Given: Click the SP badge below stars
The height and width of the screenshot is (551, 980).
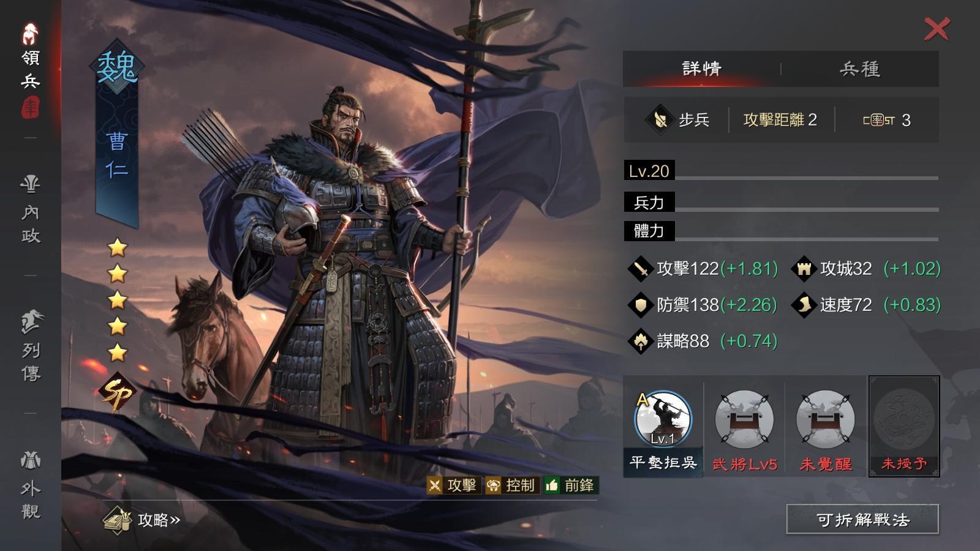Looking at the screenshot, I should (116, 392).
